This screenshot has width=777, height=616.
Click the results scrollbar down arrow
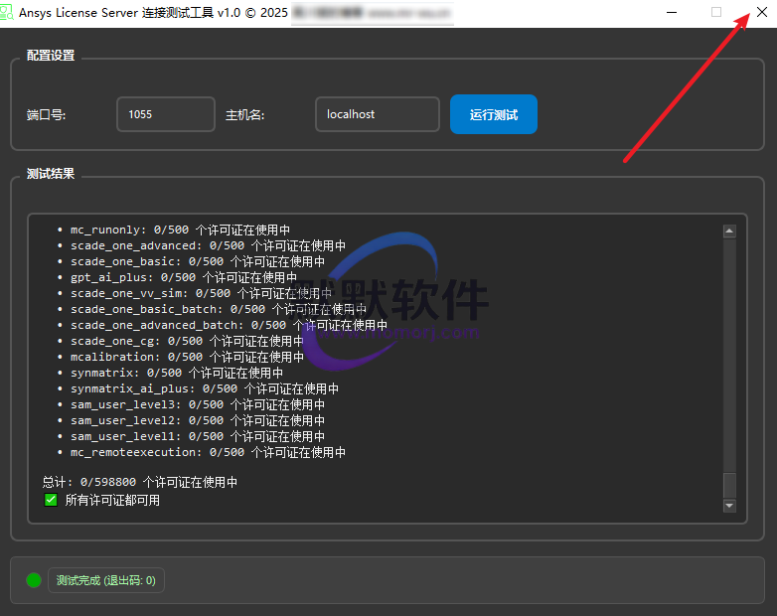pyautogui.click(x=729, y=506)
